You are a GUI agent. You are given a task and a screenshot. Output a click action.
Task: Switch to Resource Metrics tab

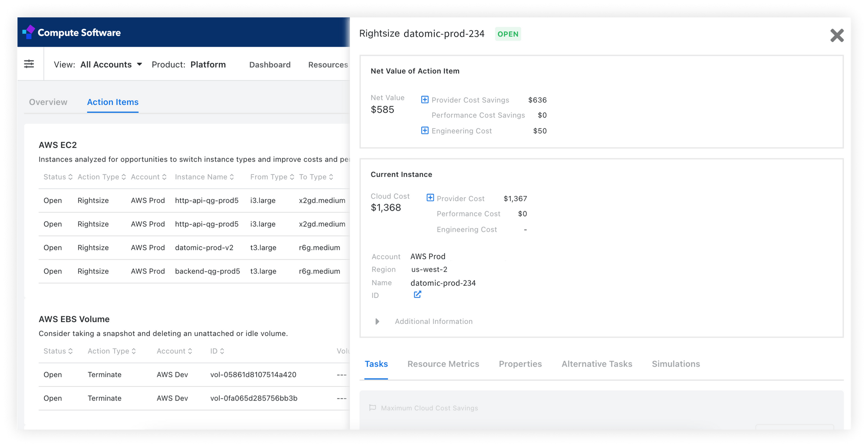point(443,364)
